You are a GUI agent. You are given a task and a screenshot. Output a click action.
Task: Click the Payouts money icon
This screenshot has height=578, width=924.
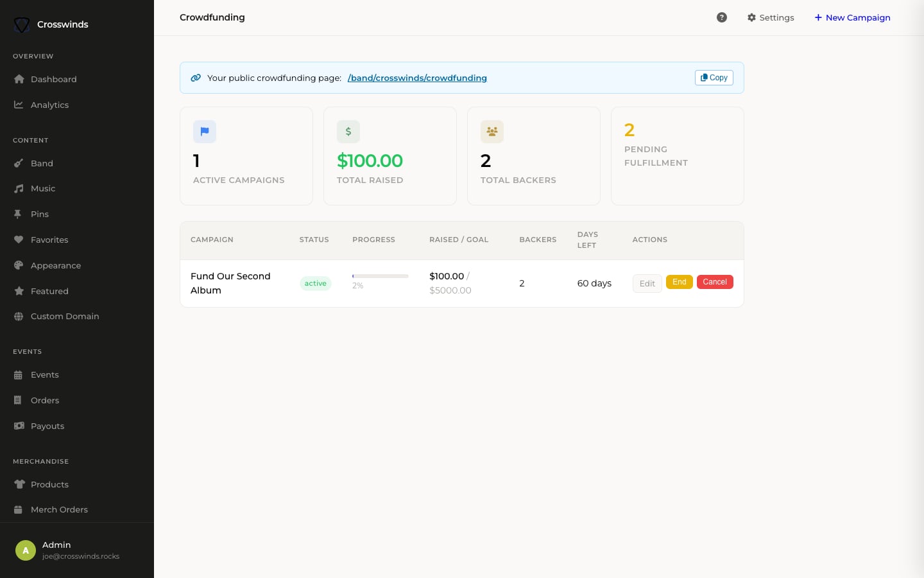point(19,426)
